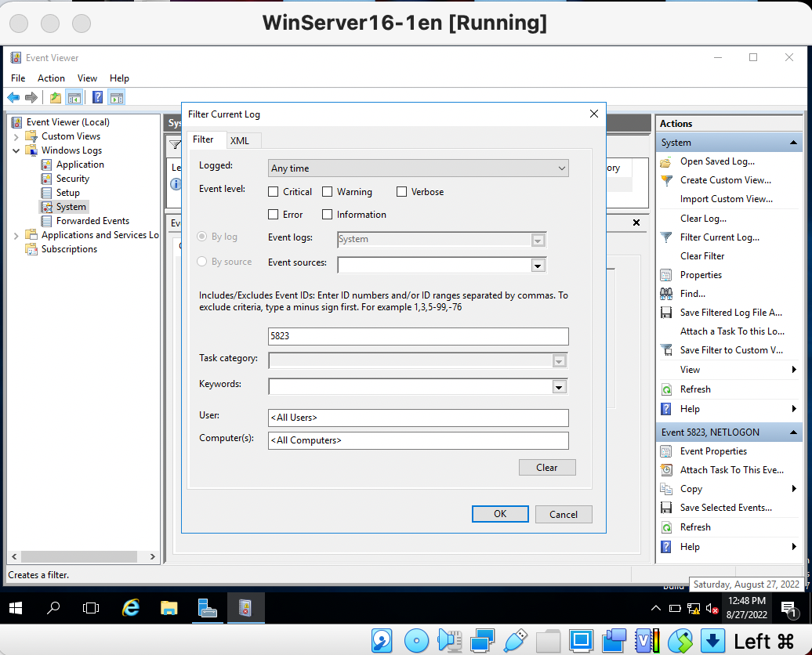This screenshot has height=655, width=812.
Task: Click the Save Filter to Custom View icon
Action: pos(666,350)
